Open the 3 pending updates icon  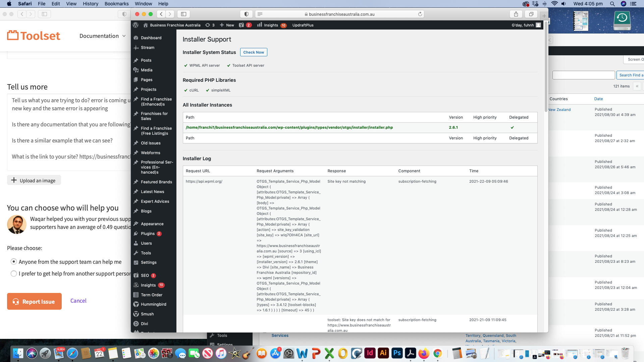[210, 25]
